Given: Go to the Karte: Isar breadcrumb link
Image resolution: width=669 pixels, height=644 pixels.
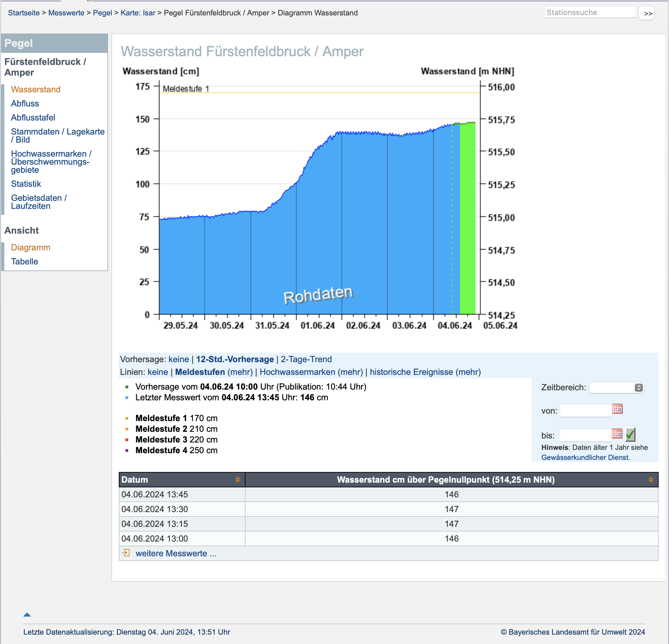Looking at the screenshot, I should click(138, 13).
